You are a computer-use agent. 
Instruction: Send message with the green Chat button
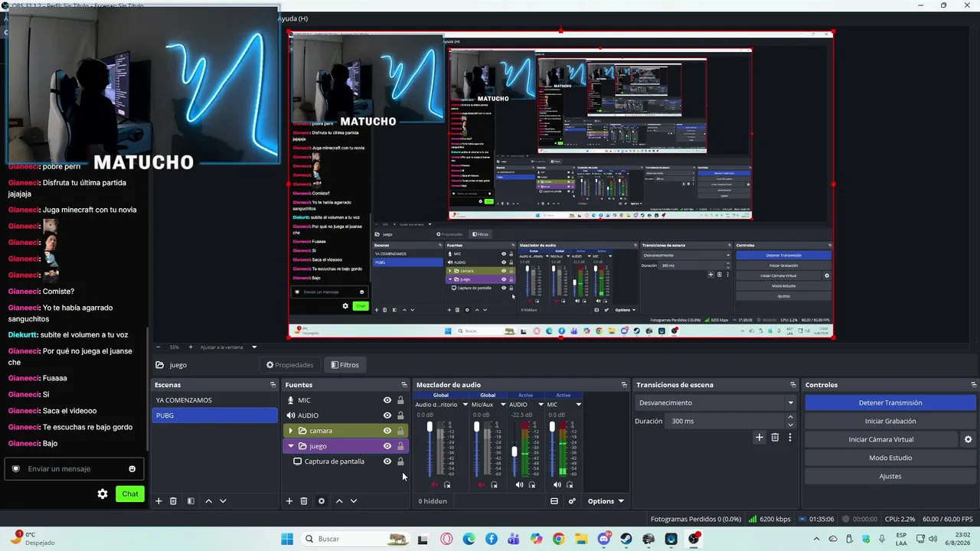click(130, 494)
